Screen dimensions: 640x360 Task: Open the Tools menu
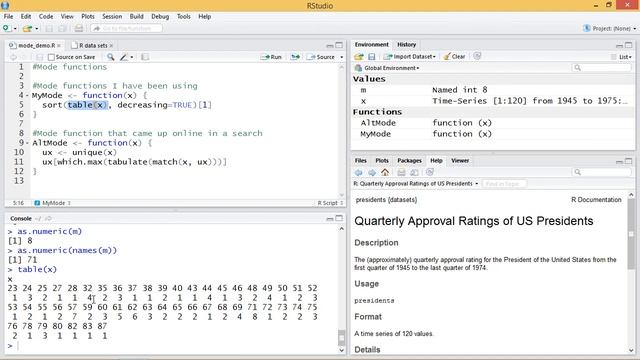click(184, 16)
